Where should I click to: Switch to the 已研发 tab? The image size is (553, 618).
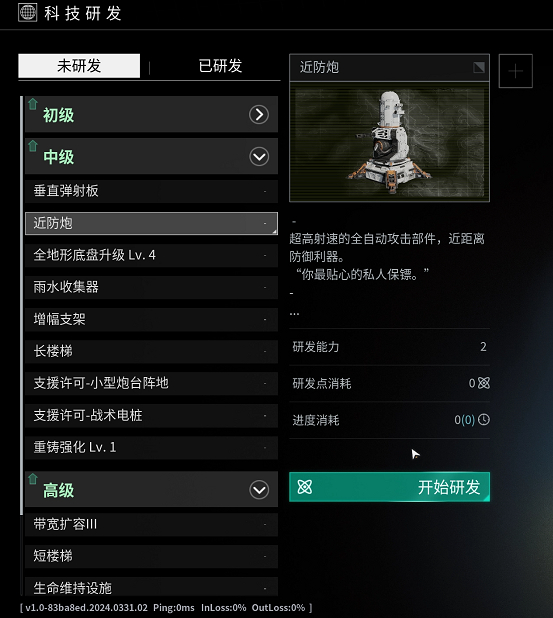(x=220, y=66)
